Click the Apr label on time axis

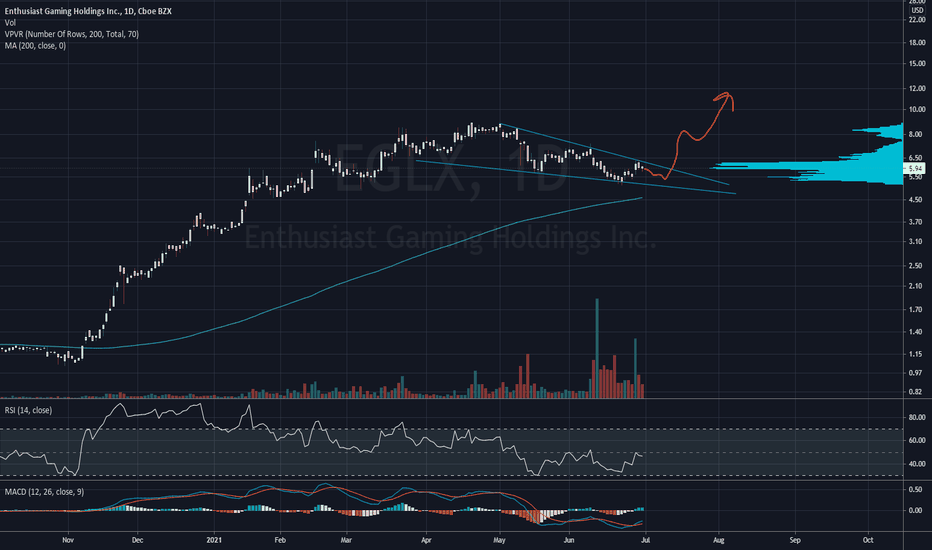point(426,540)
